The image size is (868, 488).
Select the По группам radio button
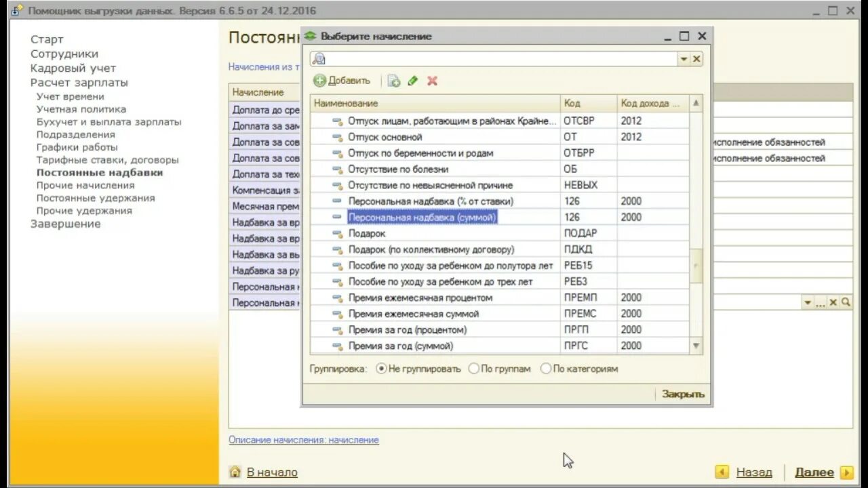pyautogui.click(x=473, y=369)
